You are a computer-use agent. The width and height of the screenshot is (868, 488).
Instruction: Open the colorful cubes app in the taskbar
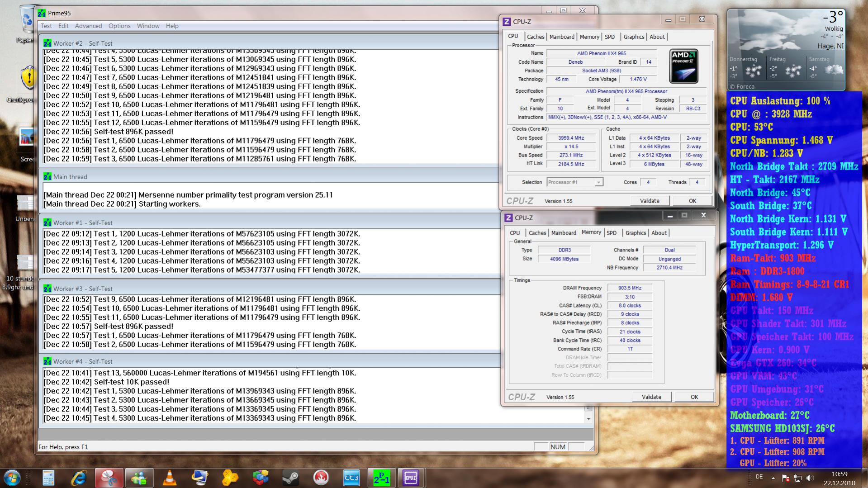pos(261,478)
